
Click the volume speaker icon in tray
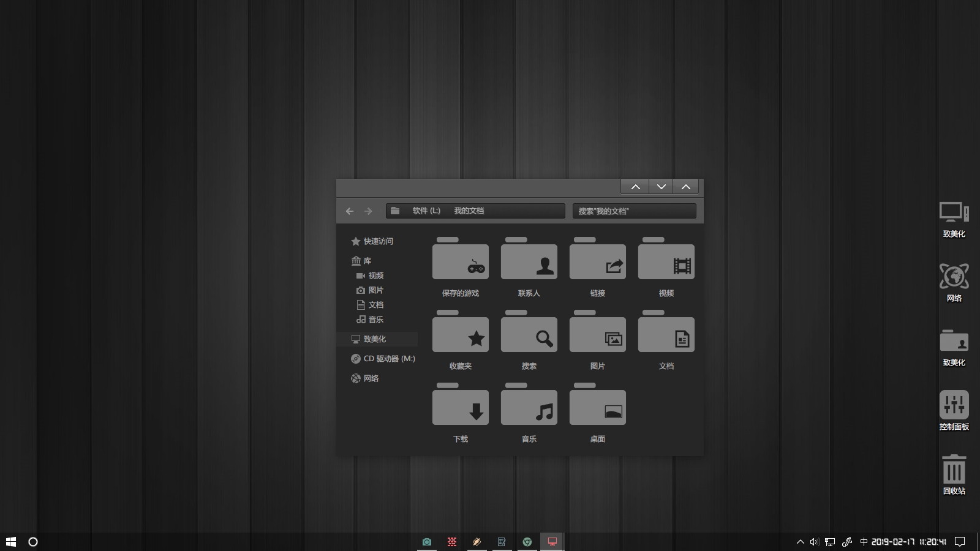tap(814, 542)
